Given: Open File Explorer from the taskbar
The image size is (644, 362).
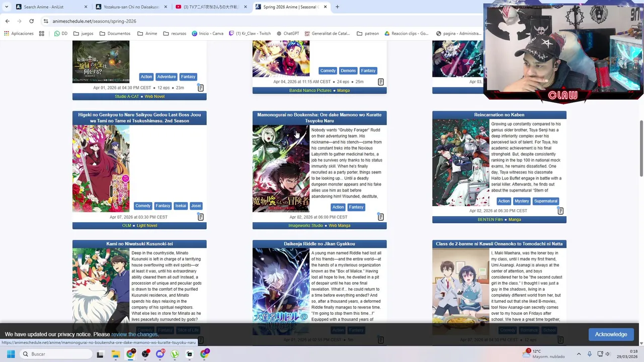Looking at the screenshot, I should point(115,354).
